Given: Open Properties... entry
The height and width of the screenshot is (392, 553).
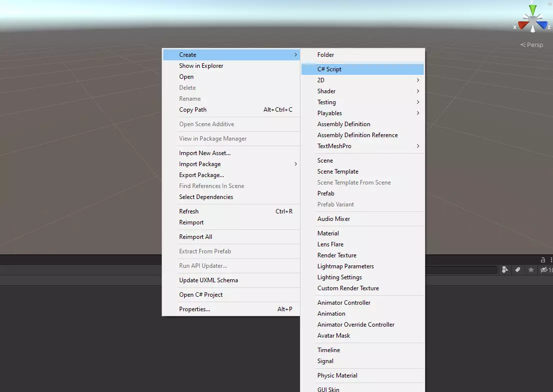Looking at the screenshot, I should 231,309.
